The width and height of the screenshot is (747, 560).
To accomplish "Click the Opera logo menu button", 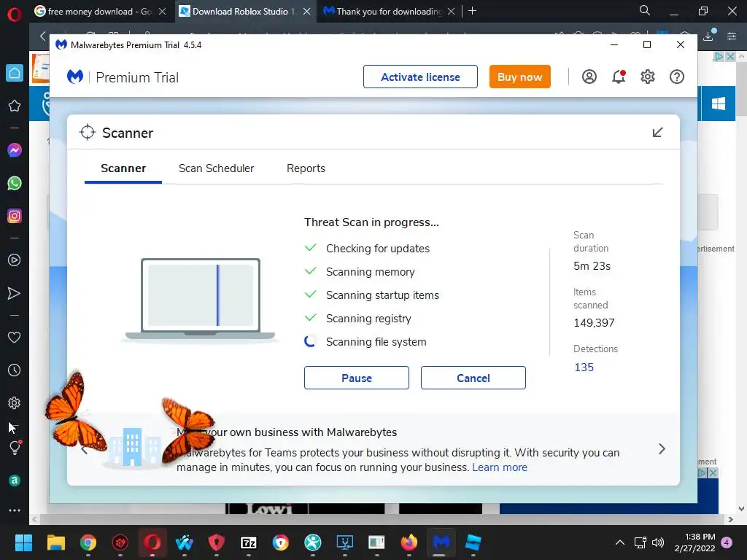I will (x=15, y=15).
